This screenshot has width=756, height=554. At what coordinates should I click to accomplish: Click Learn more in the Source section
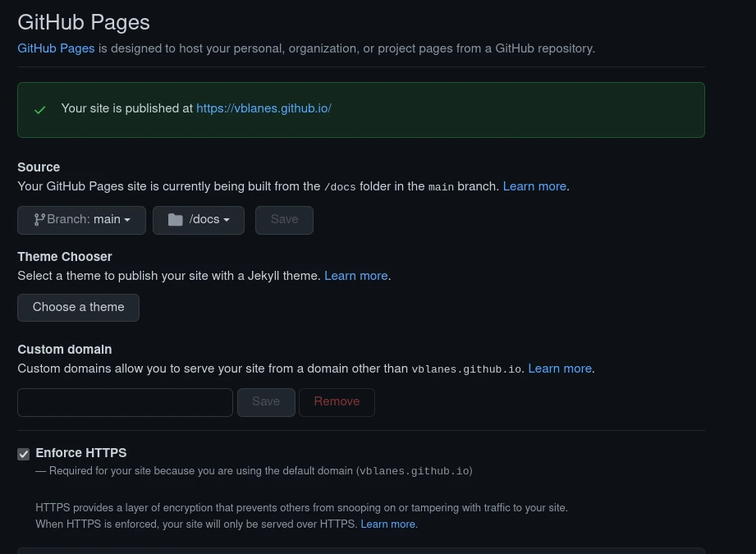534,186
